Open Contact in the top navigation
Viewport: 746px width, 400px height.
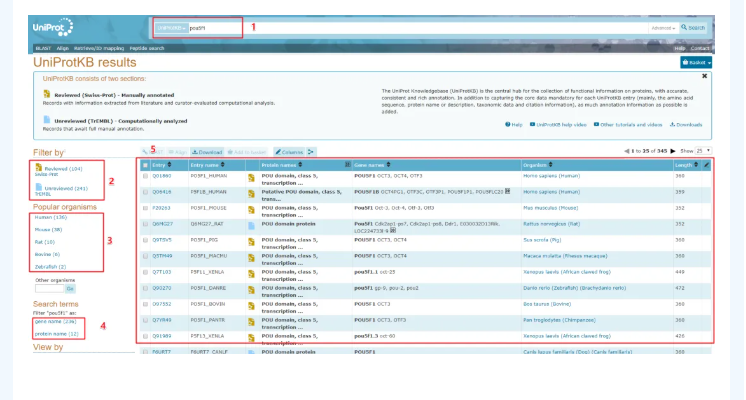click(x=700, y=48)
